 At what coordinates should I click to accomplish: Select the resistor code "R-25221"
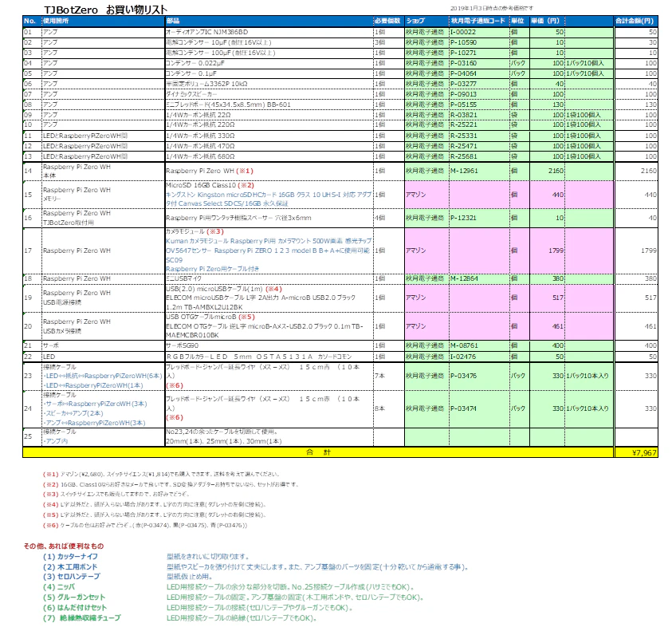tap(463, 124)
